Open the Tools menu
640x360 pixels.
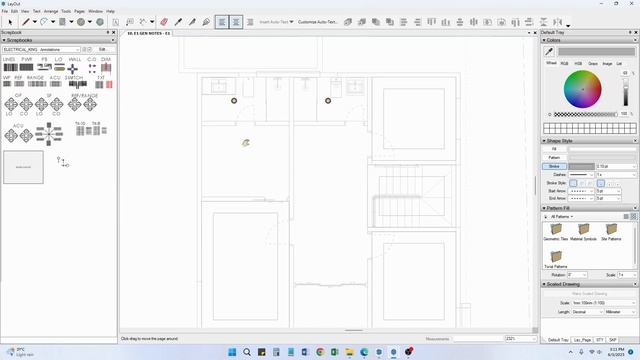[x=66, y=11]
